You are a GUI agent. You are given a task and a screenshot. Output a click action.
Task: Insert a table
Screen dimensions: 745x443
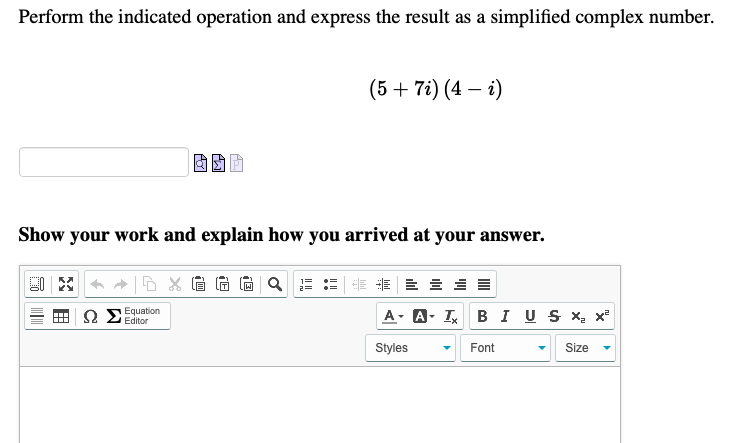(x=61, y=316)
